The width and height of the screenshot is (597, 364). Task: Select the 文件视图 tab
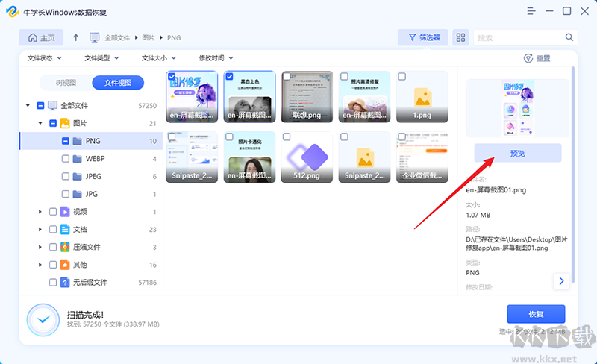(x=118, y=83)
